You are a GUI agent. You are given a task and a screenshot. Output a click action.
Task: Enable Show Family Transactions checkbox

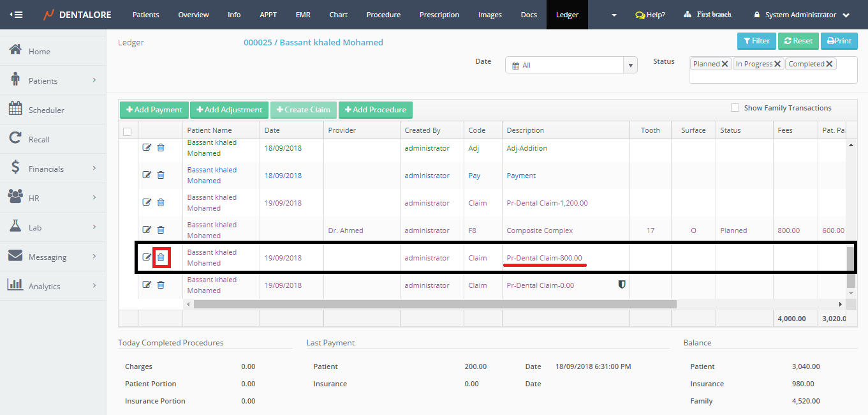pyautogui.click(x=735, y=108)
